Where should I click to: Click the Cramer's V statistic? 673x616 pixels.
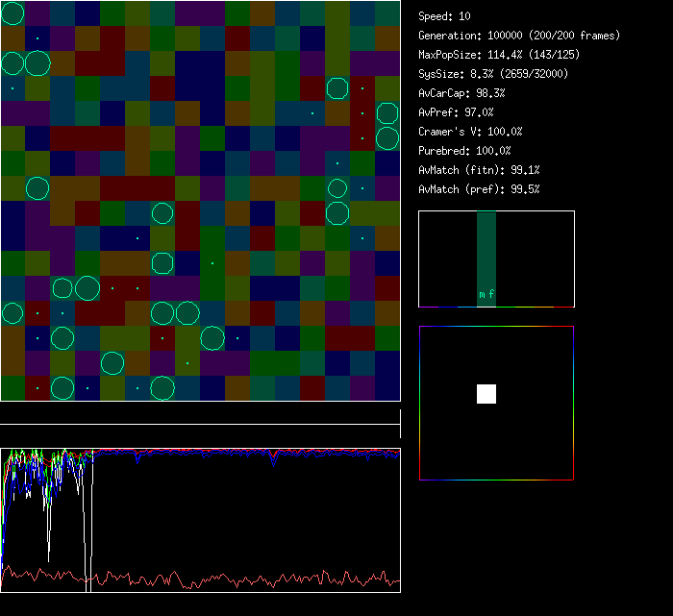click(470, 132)
